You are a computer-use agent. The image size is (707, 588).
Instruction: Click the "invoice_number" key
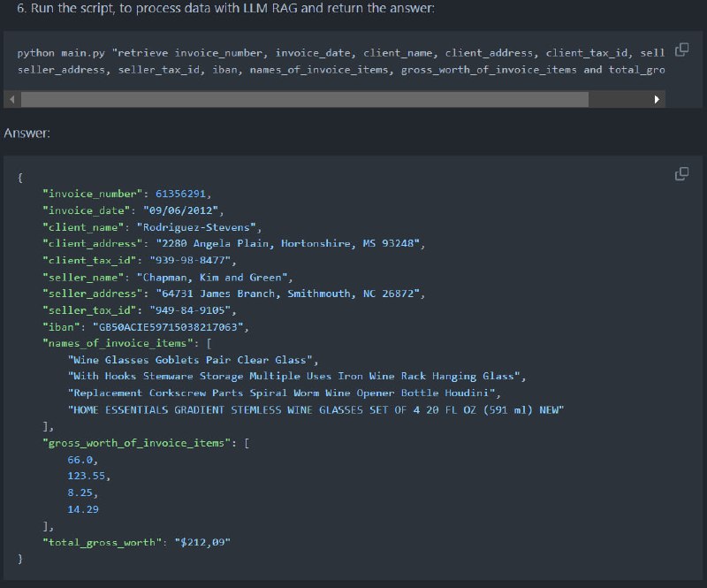[92, 194]
